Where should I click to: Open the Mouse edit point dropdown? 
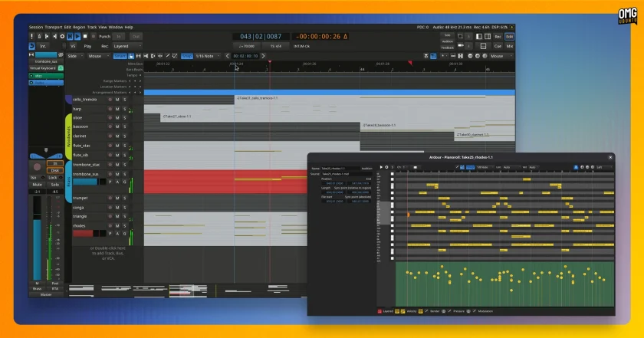(x=98, y=56)
